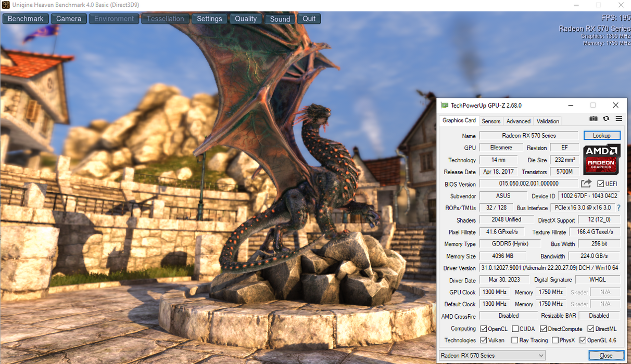Toggle the CUDA checkbox
The width and height of the screenshot is (631, 364).
515,329
